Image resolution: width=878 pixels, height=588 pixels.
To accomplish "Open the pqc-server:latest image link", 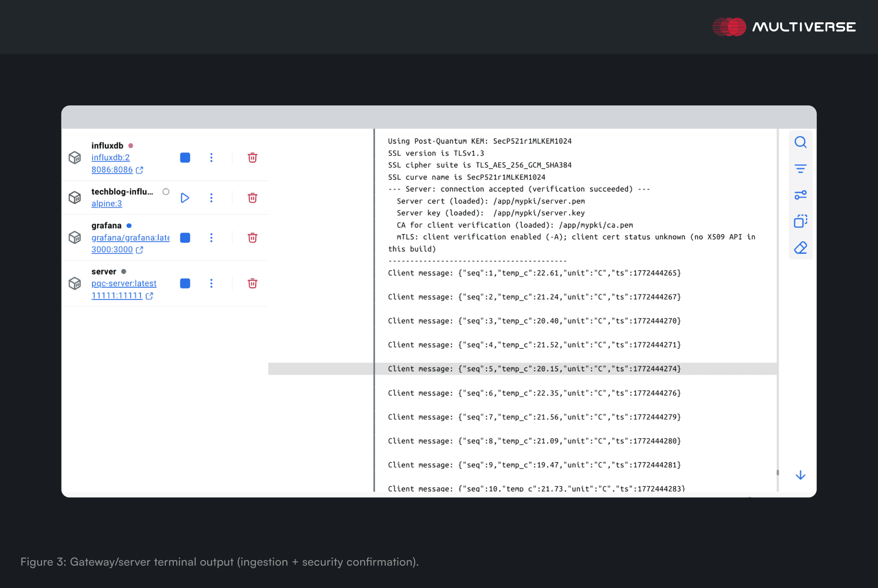I will point(124,283).
